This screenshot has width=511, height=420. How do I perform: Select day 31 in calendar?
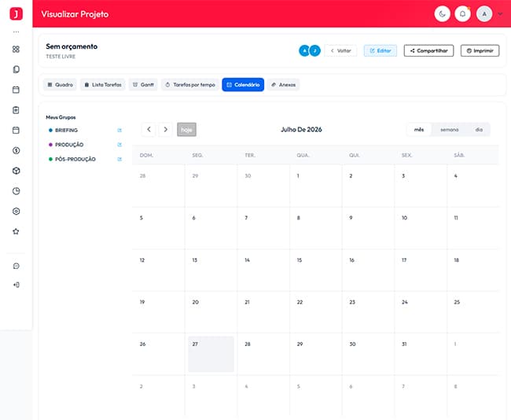[x=421, y=354]
